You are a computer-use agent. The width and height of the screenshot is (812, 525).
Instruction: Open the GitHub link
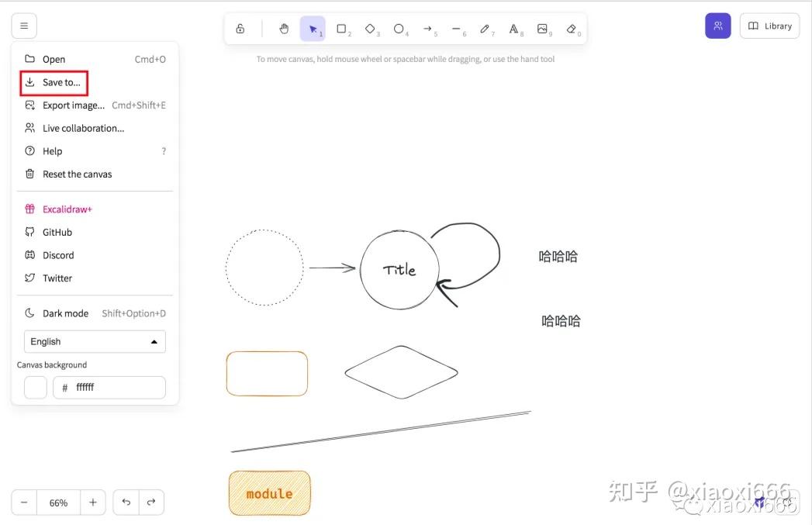(56, 232)
